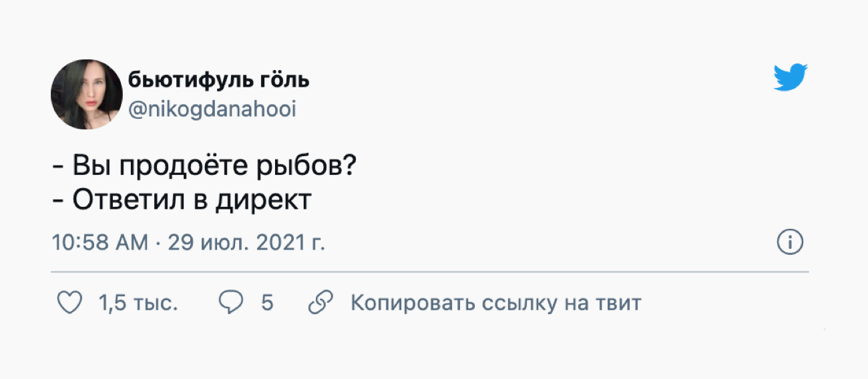Screen dimensions: 868x379
Task: Click the date 29 июл. 2021 г.
Action: [246, 243]
